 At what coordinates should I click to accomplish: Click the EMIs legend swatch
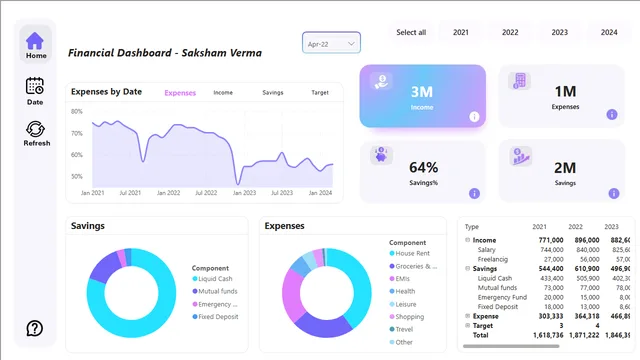tap(392, 279)
